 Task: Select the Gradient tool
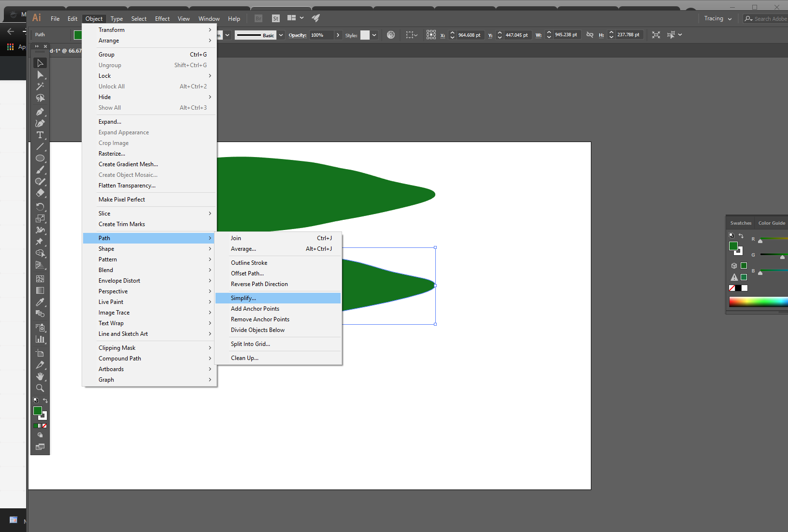pyautogui.click(x=40, y=290)
